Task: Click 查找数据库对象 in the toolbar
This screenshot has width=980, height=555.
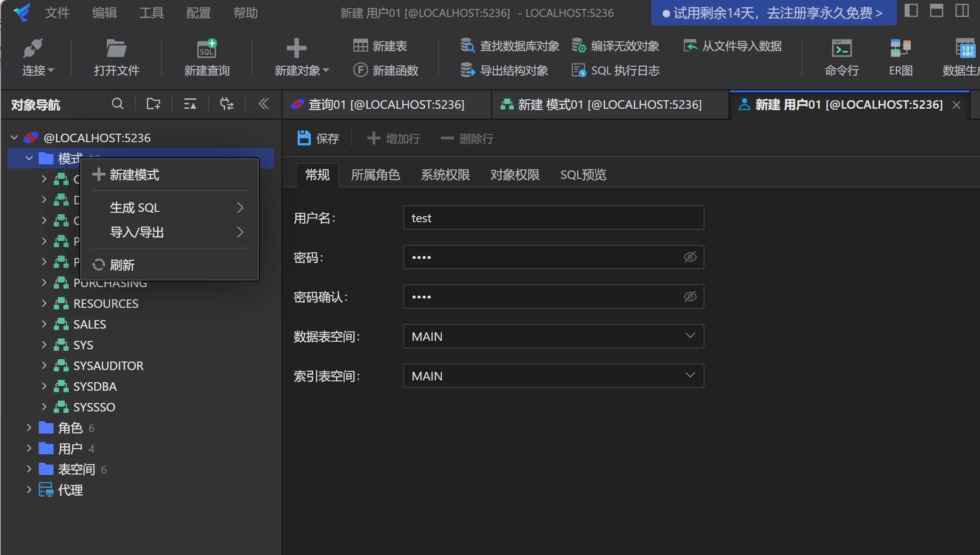Action: click(510, 46)
